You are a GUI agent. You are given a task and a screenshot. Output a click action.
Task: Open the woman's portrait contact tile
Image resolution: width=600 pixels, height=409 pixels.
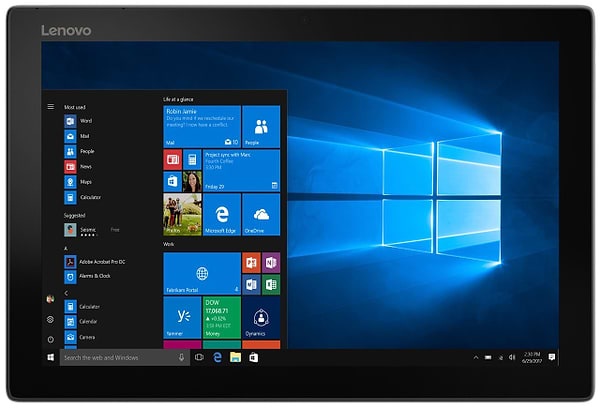[x=192, y=181]
